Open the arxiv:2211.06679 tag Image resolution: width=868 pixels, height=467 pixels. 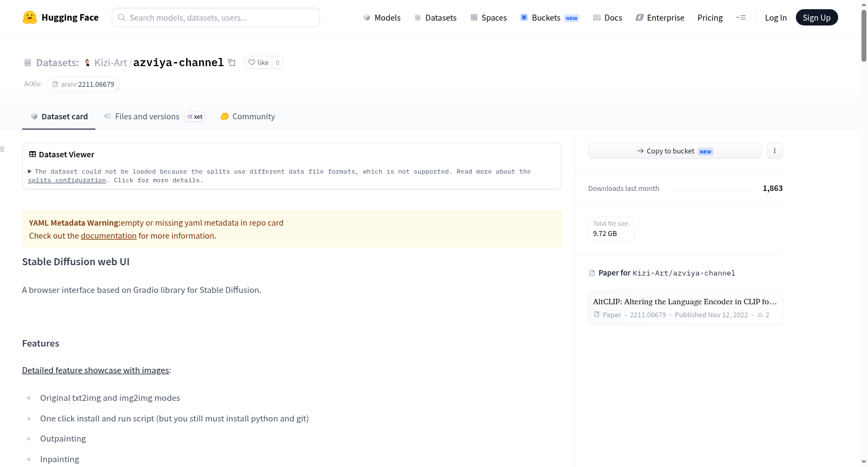pyautogui.click(x=83, y=84)
